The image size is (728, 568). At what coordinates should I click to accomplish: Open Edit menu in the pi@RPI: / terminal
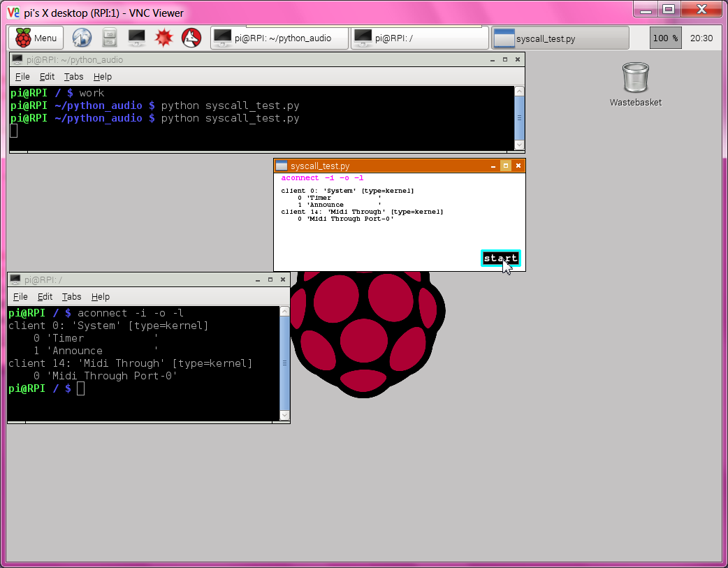coord(45,297)
